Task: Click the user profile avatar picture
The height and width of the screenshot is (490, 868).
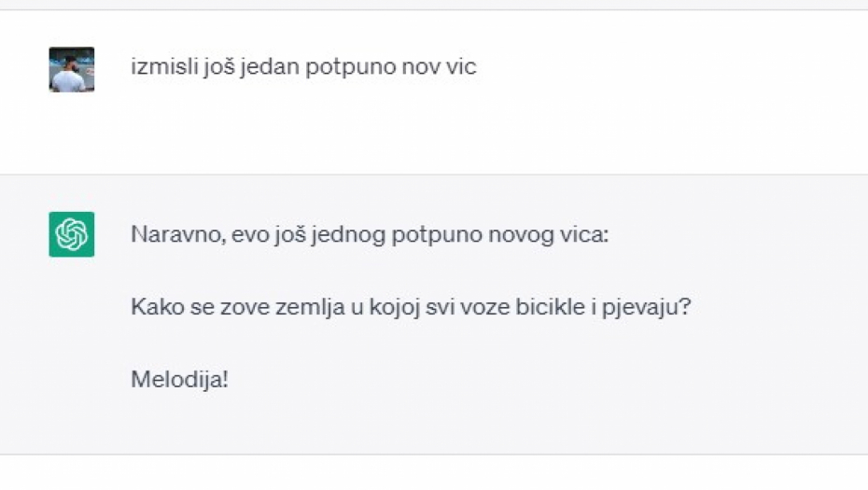Action: (72, 70)
